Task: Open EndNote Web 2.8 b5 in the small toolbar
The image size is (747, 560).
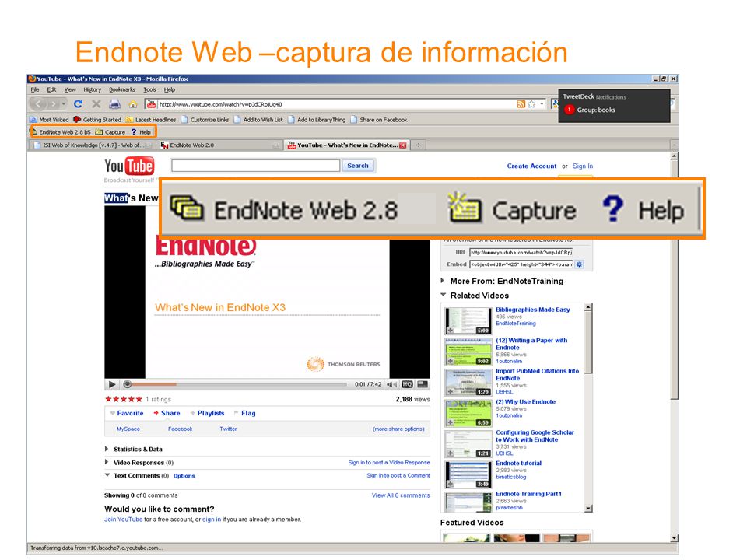Action: (61, 132)
